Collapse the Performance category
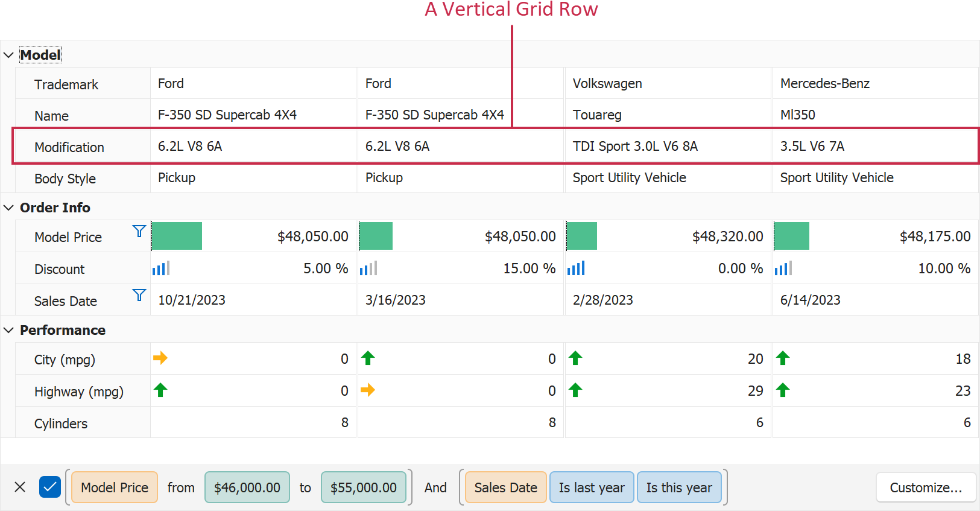This screenshot has height=511, width=980. (x=9, y=330)
